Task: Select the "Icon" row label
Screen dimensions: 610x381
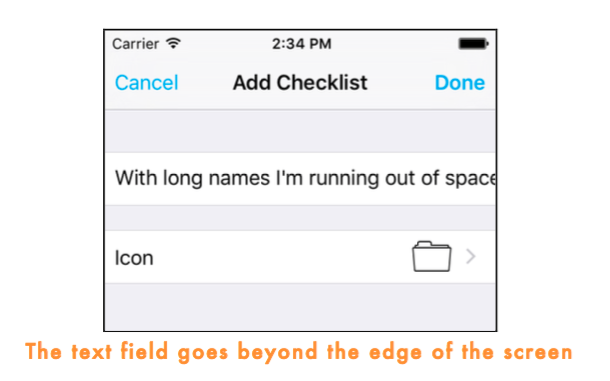Action: click(134, 258)
